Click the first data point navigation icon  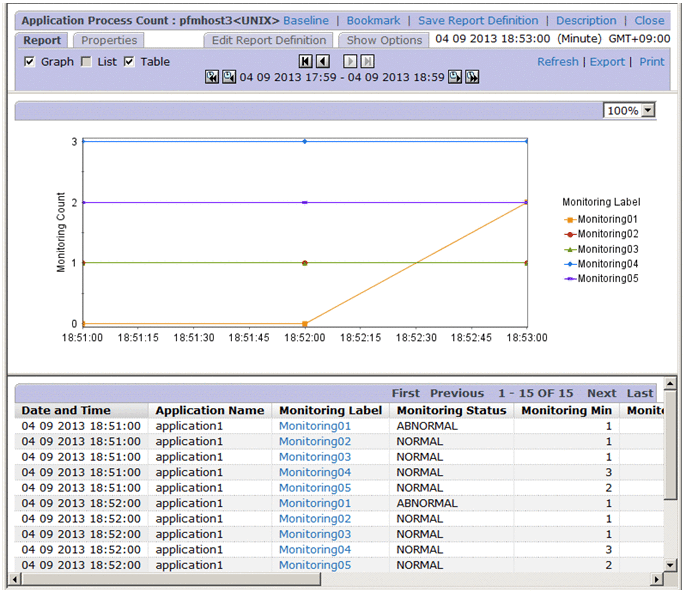[x=306, y=61]
